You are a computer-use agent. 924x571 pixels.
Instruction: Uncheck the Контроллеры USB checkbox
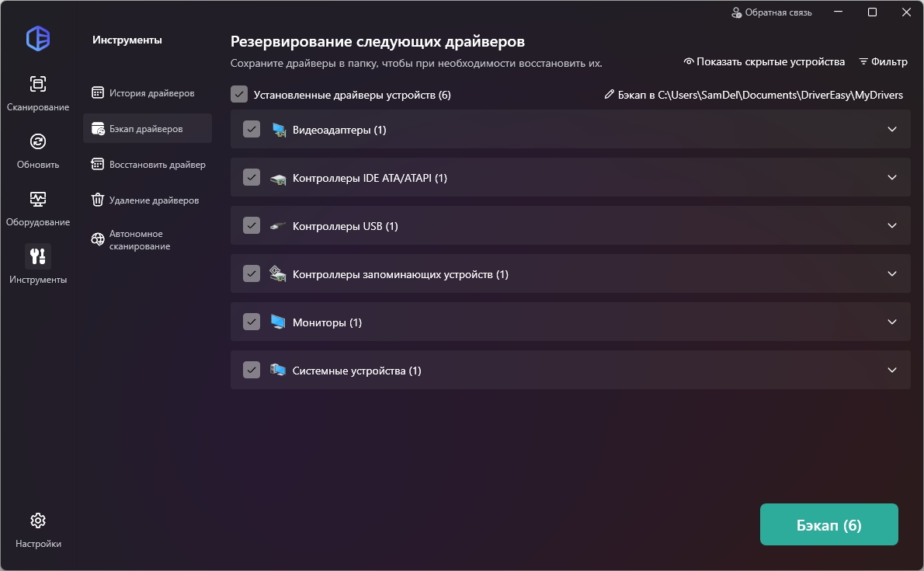252,225
